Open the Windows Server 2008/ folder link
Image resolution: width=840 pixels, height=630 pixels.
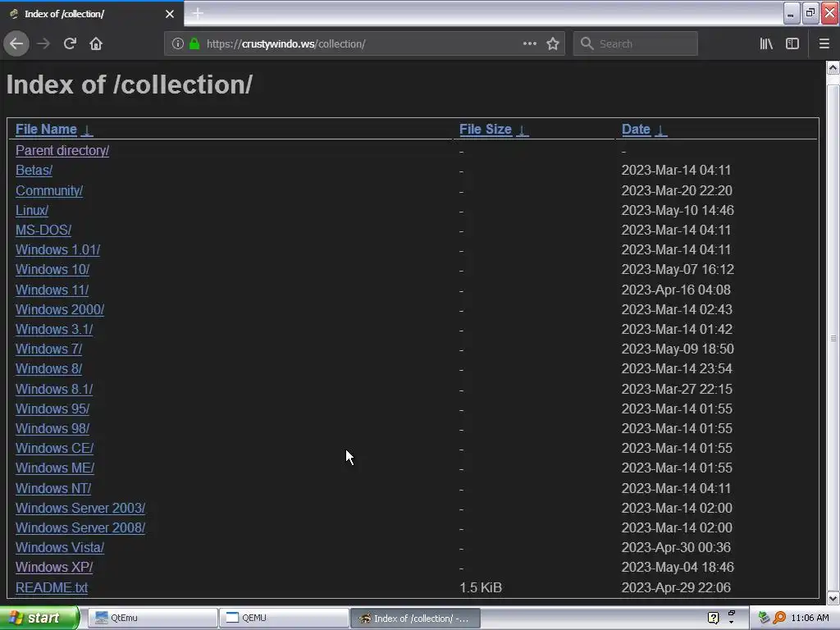click(x=80, y=528)
